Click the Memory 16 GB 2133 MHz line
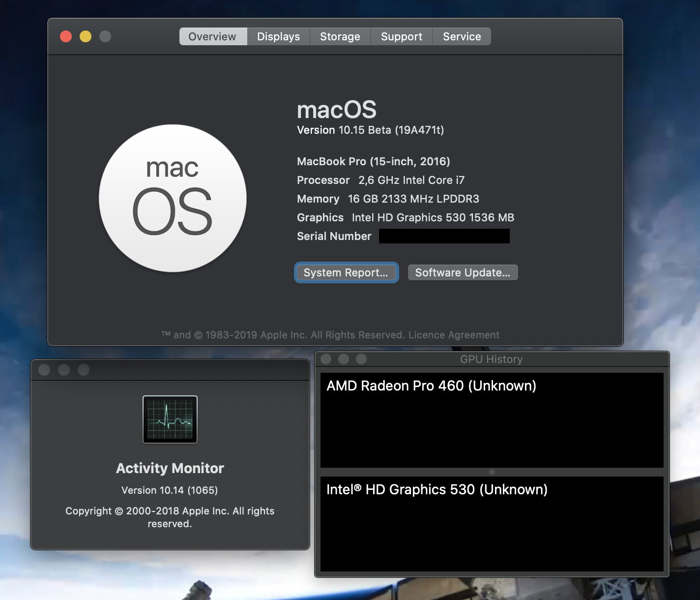Image resolution: width=700 pixels, height=600 pixels. [x=388, y=199]
